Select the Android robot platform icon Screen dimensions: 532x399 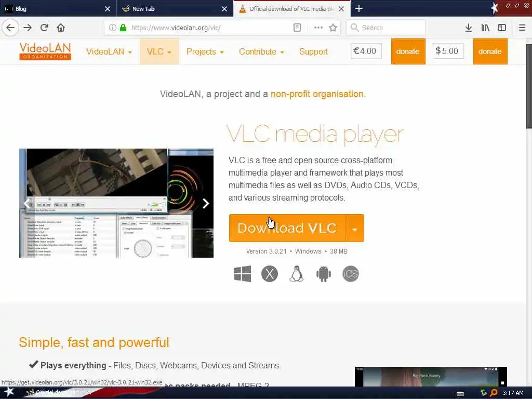[323, 274]
